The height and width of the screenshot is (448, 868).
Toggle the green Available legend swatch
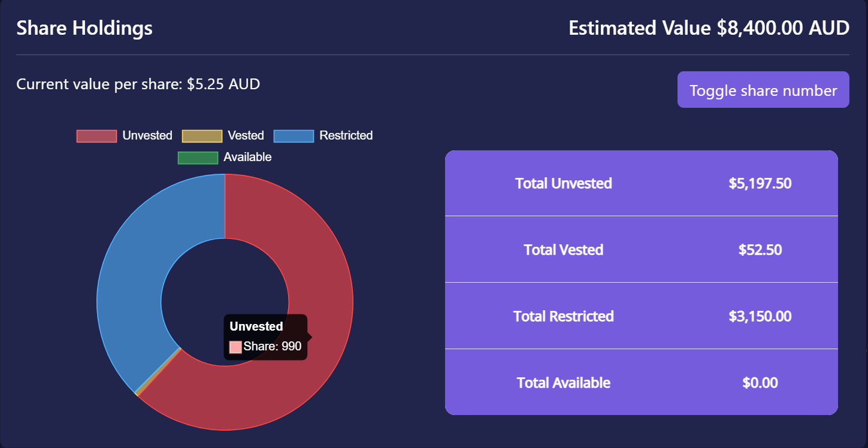coord(198,158)
